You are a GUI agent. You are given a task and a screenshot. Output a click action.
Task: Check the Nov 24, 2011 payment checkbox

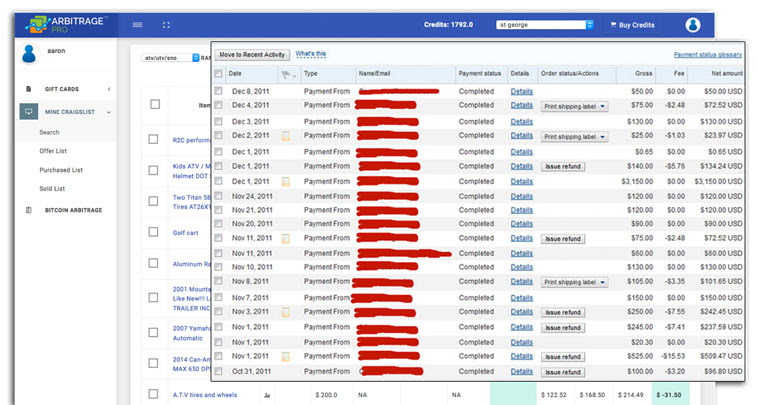point(219,196)
